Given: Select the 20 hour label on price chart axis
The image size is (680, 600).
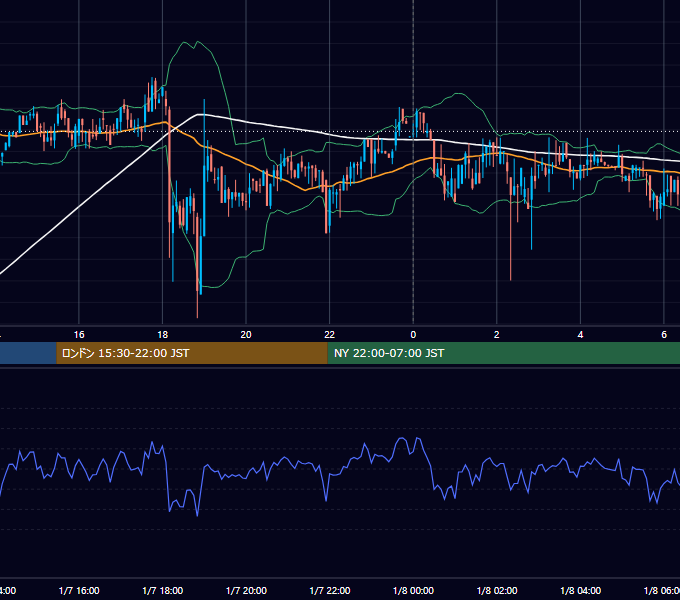Looking at the screenshot, I should [246, 335].
